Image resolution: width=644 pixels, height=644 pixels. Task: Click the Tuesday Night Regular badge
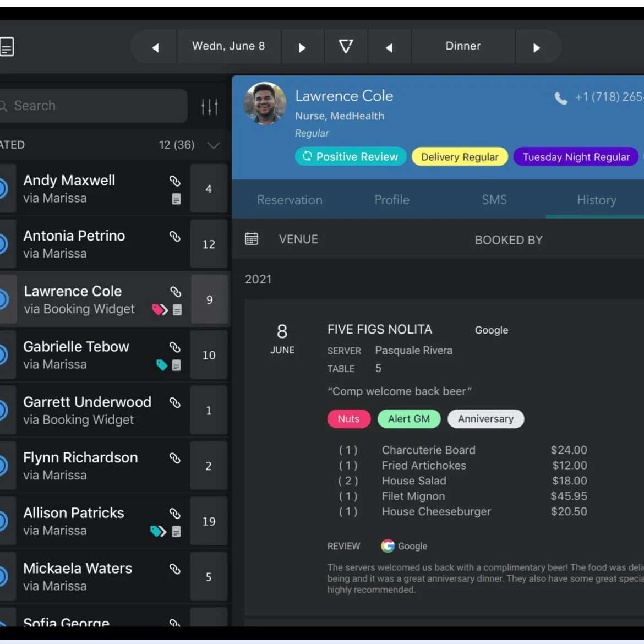(576, 157)
